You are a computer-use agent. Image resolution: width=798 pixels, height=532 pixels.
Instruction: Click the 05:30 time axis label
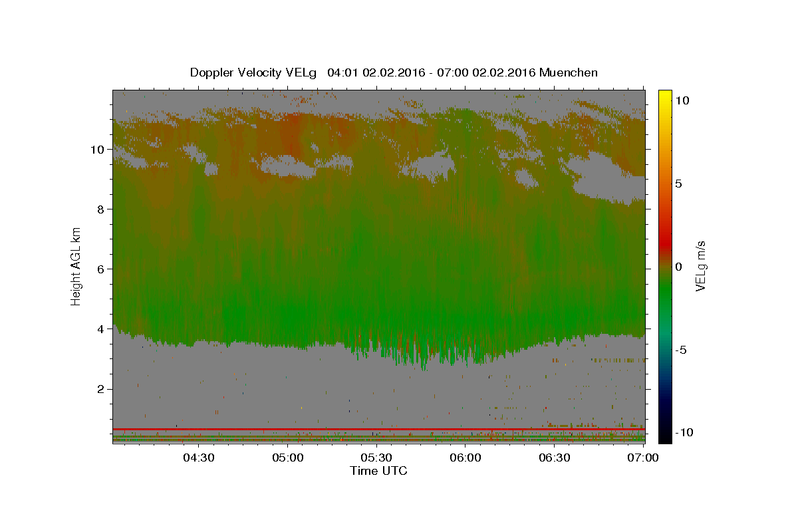(x=376, y=458)
